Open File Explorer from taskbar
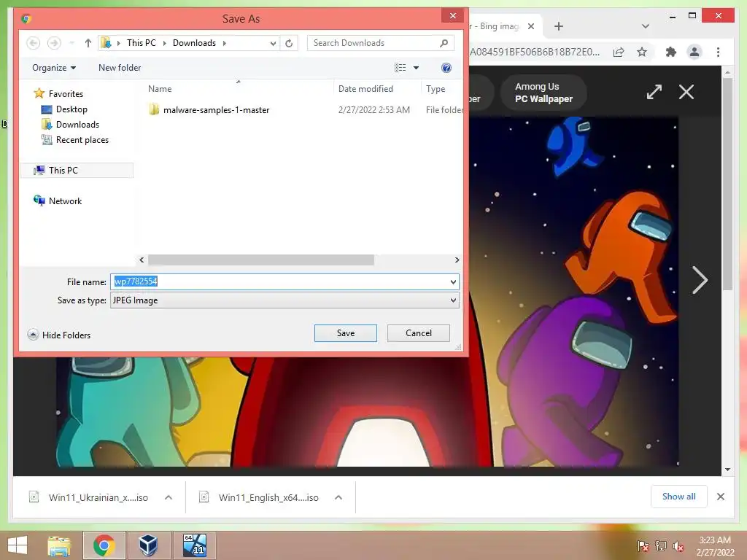 tap(59, 545)
